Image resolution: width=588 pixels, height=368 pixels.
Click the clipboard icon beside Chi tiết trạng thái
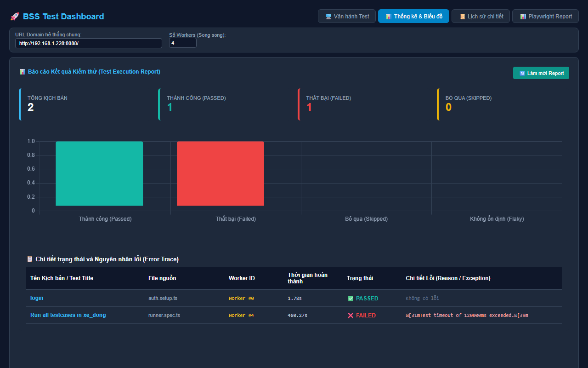30,259
